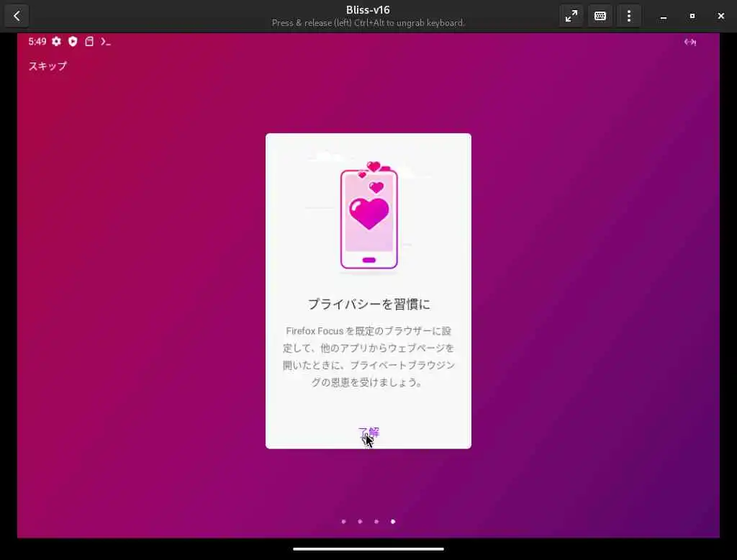Click the SD card status icon
This screenshot has height=560, width=737.
coord(89,41)
